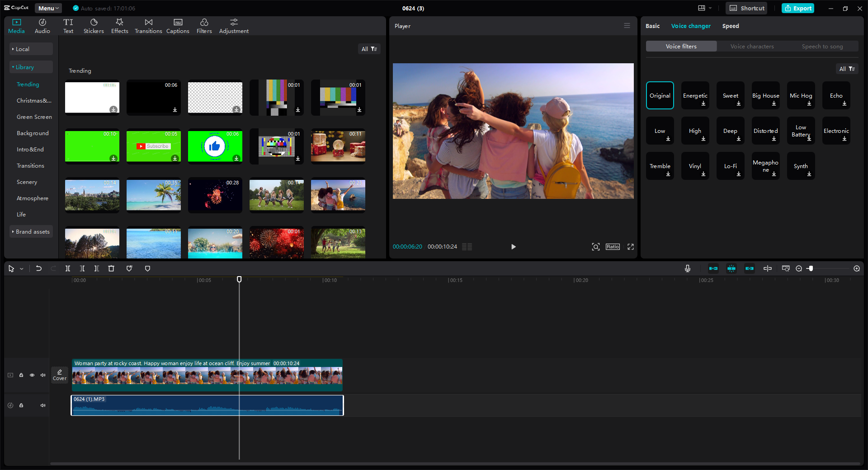Expand the Local media section

(31, 49)
